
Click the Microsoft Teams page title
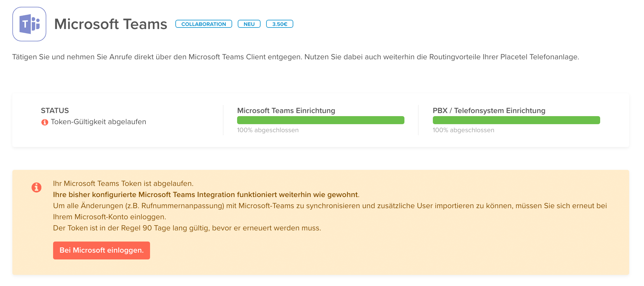[111, 24]
